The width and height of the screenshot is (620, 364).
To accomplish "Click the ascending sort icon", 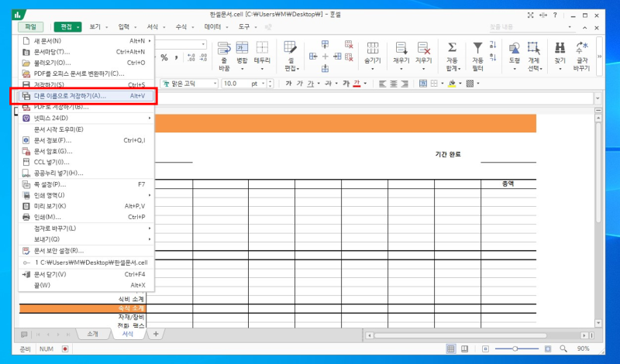I will 493,44.
